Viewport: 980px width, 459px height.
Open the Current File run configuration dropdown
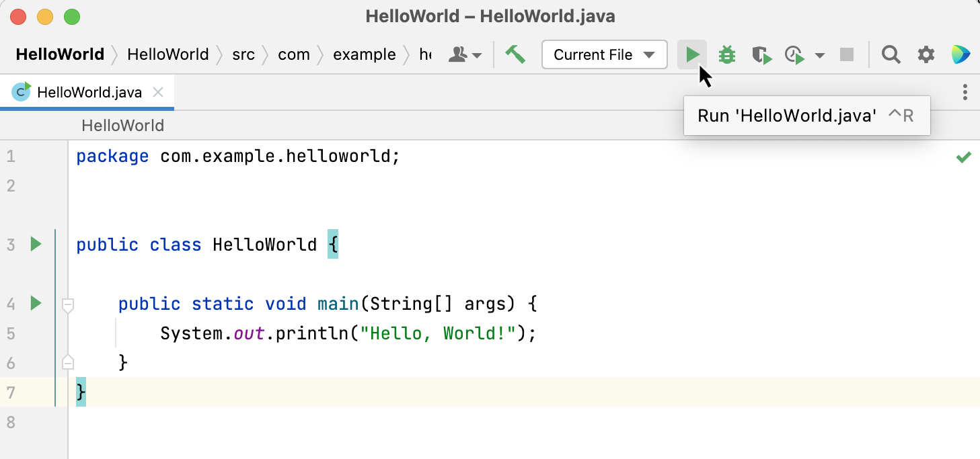pos(604,54)
